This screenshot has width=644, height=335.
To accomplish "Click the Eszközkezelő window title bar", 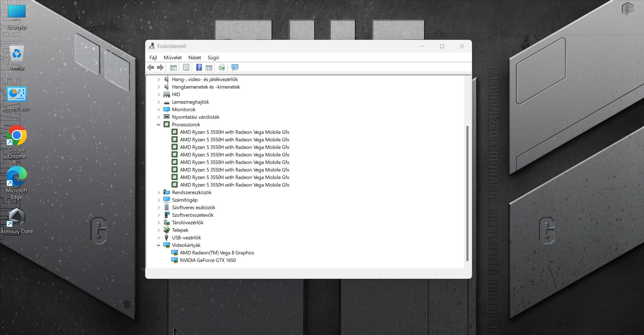I will (282, 46).
